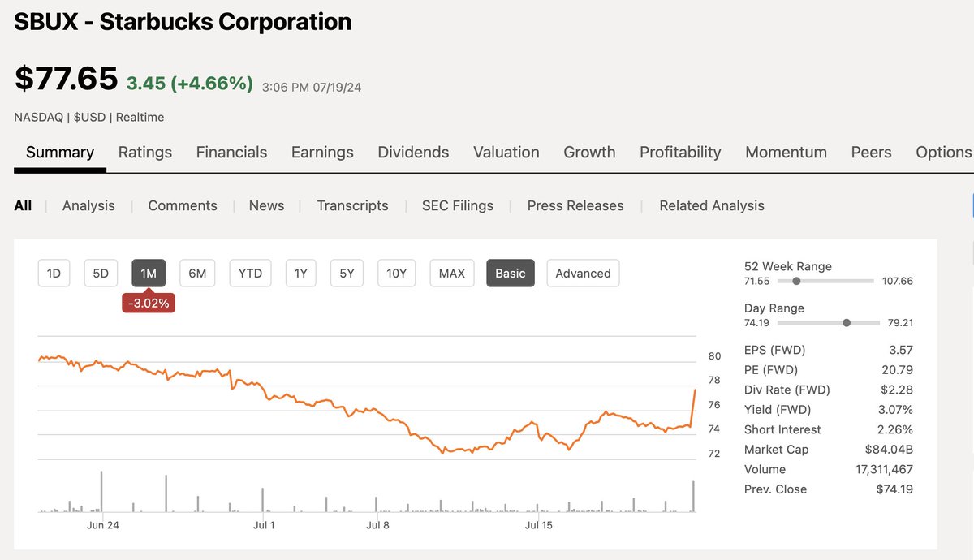Screen dimensions: 974x560
Task: Click the EPS (FWD) value 3.57
Action: 900,350
